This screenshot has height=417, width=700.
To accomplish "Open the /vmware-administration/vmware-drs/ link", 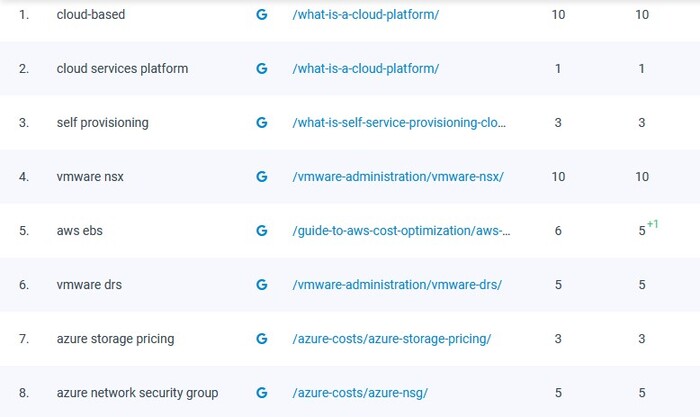I will click(x=397, y=285).
